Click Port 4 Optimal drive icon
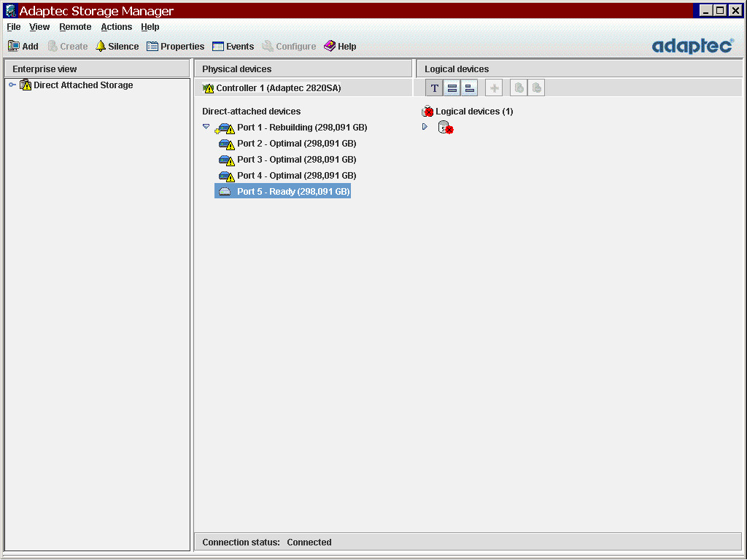 click(x=226, y=176)
